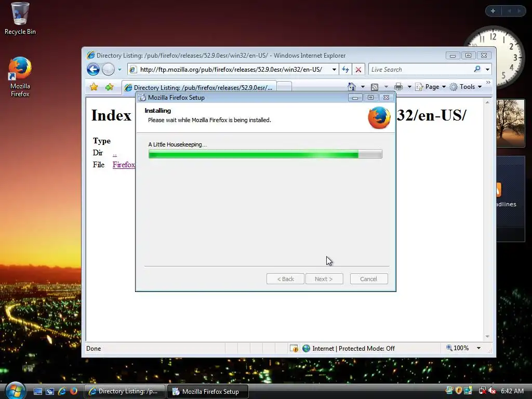Click the Add to Favorites icon
Image resolution: width=532 pixels, height=399 pixels.
pos(109,87)
